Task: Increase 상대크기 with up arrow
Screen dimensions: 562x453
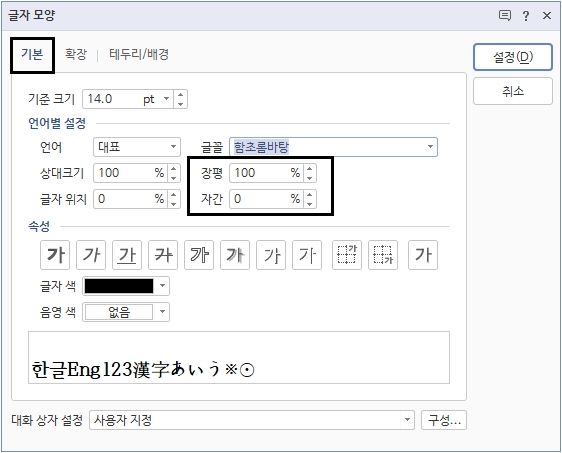Action: [x=173, y=168]
